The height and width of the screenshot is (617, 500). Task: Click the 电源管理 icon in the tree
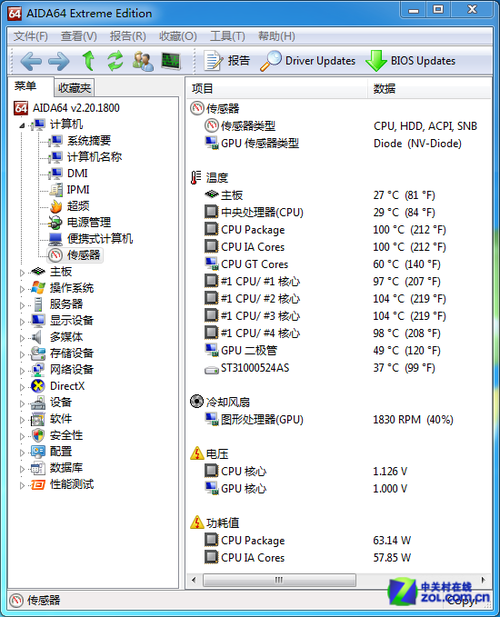[x=55, y=223]
